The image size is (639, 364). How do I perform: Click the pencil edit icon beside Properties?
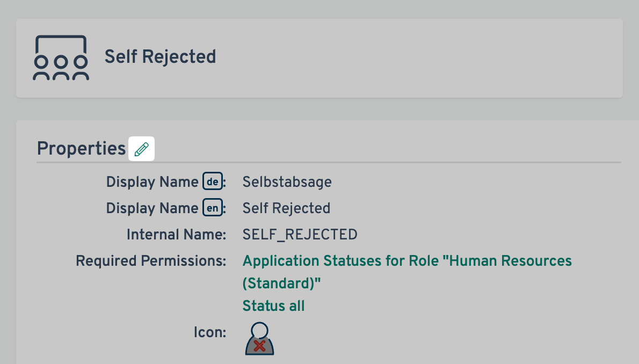pos(141,149)
